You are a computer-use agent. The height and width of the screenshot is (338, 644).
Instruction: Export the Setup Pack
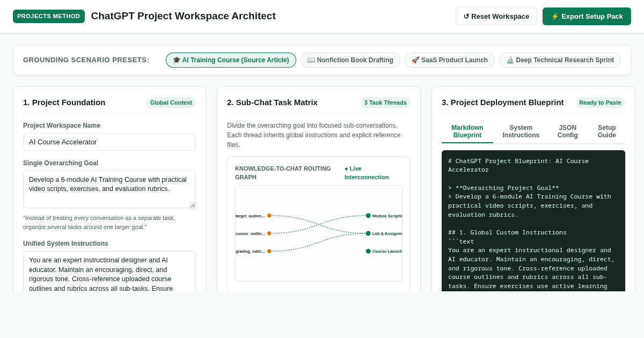pyautogui.click(x=587, y=16)
